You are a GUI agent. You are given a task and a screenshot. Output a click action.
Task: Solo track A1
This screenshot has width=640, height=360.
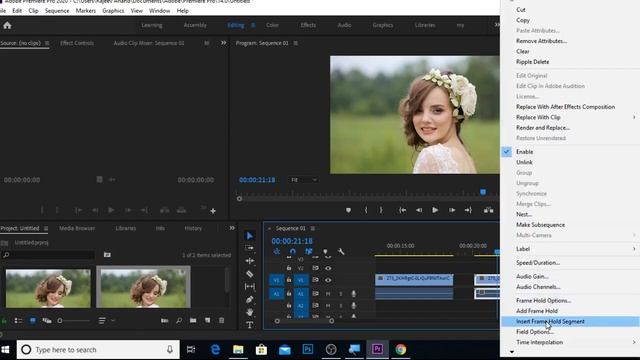(341, 293)
